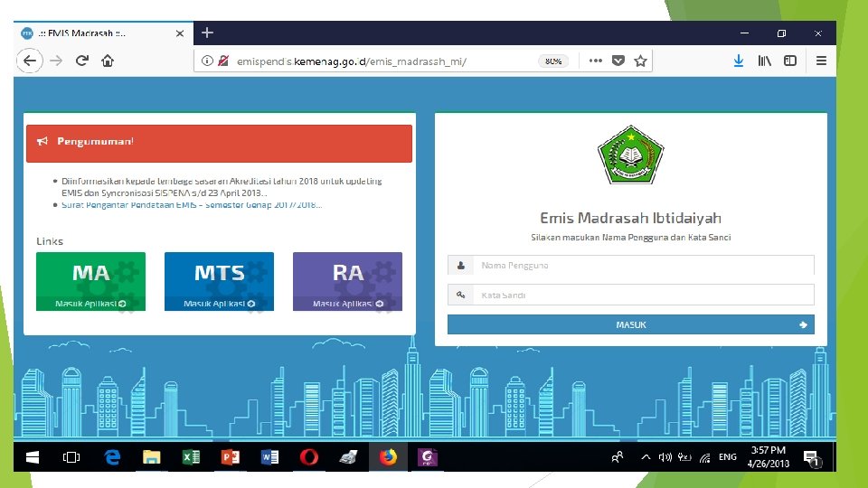Go back using the browser back arrow
Viewport: 868px width, 488px height.
click(30, 61)
